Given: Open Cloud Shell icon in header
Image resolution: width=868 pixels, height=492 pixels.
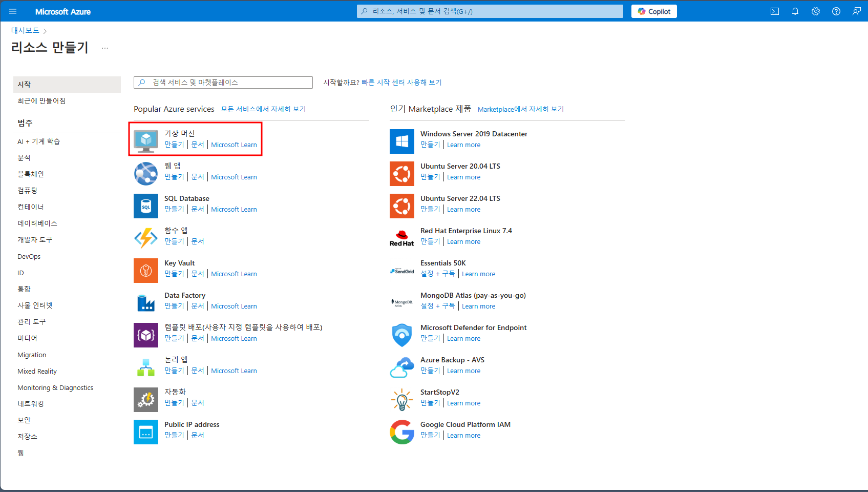Looking at the screenshot, I should point(775,11).
